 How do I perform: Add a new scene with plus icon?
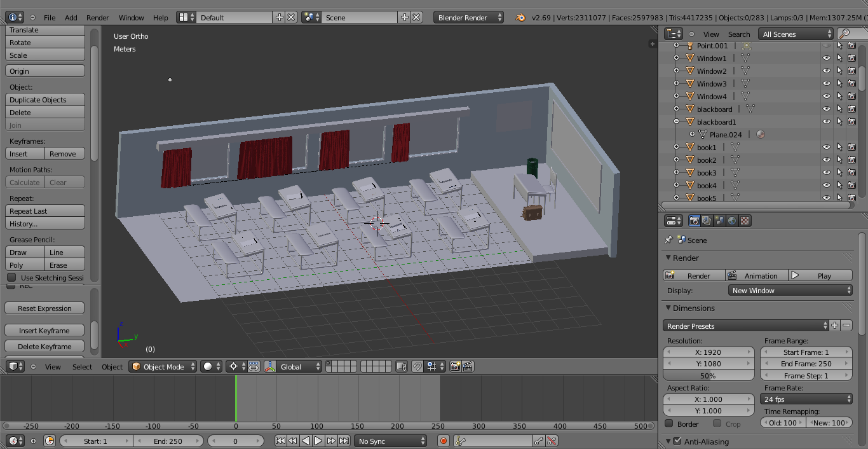click(405, 18)
